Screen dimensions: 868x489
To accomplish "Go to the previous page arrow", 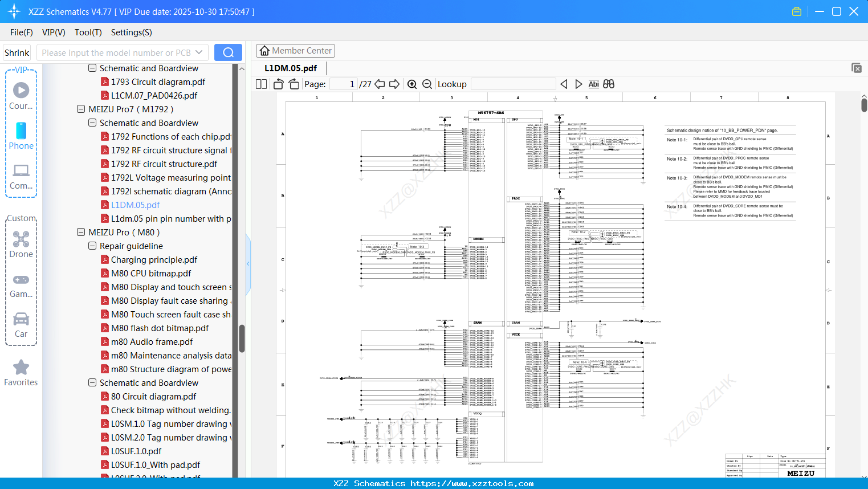I will tap(380, 84).
